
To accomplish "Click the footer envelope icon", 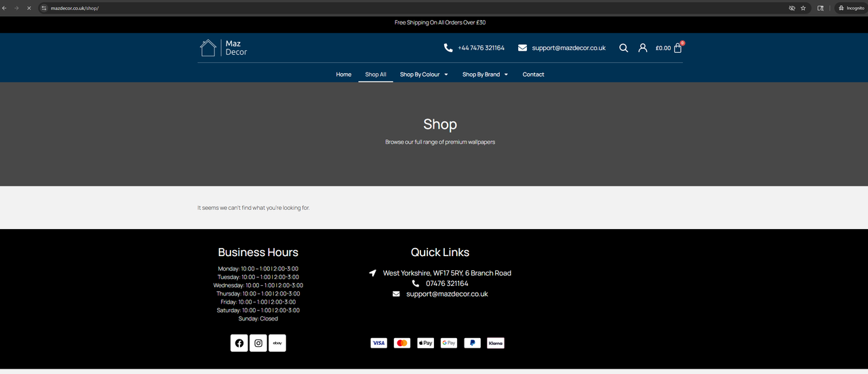I will point(396,294).
